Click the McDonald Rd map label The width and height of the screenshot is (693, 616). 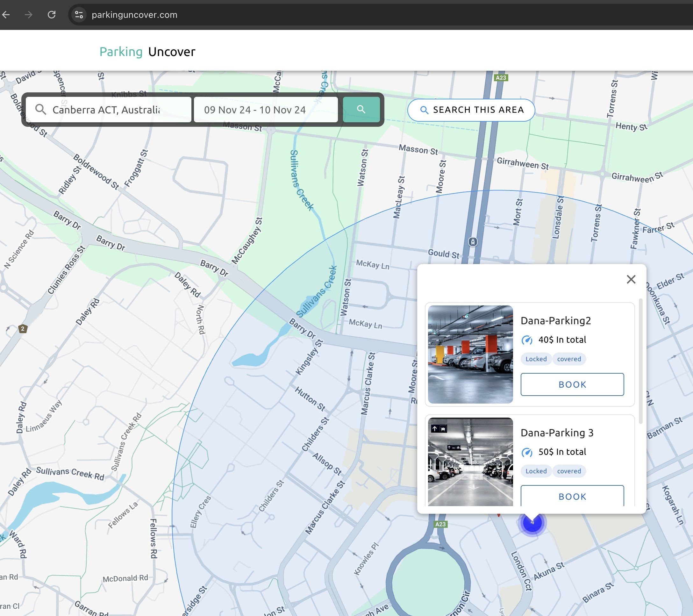coord(125,578)
